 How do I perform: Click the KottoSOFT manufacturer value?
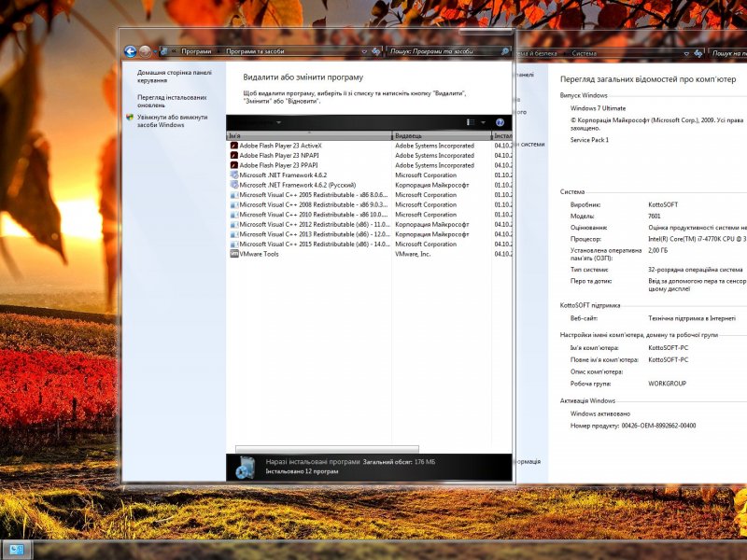663,204
